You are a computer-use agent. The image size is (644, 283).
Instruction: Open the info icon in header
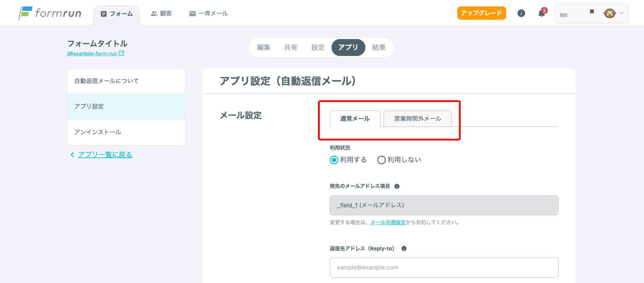(521, 13)
